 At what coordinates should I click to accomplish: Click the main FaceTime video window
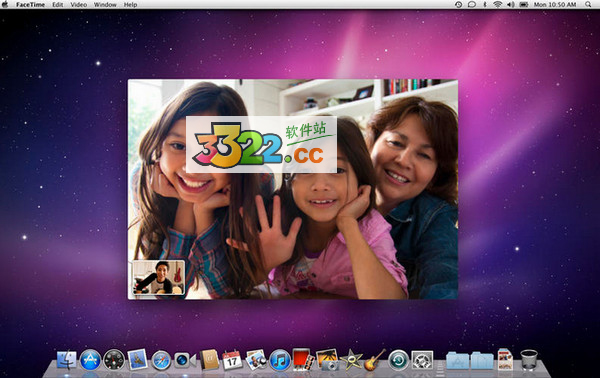293,189
